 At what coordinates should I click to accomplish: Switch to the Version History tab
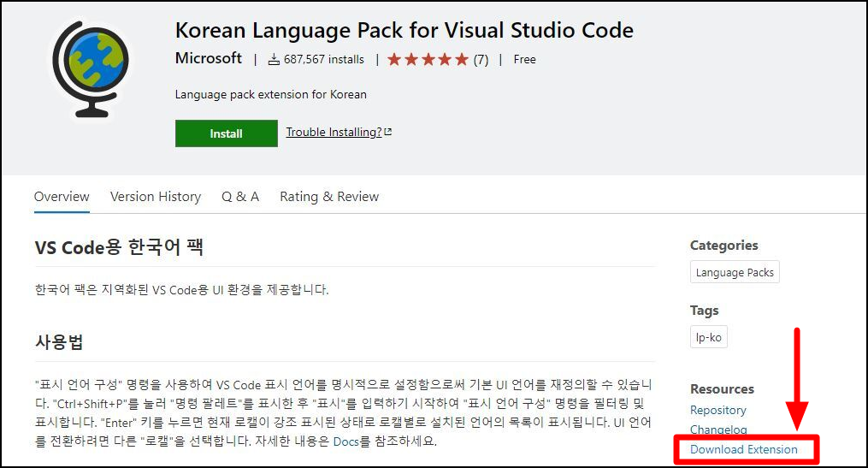pyautogui.click(x=156, y=197)
